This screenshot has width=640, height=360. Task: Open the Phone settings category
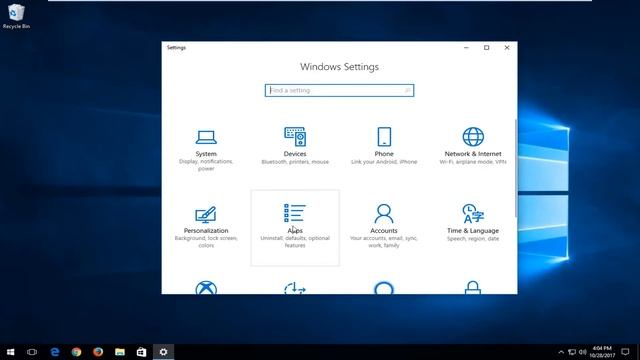pyautogui.click(x=384, y=146)
